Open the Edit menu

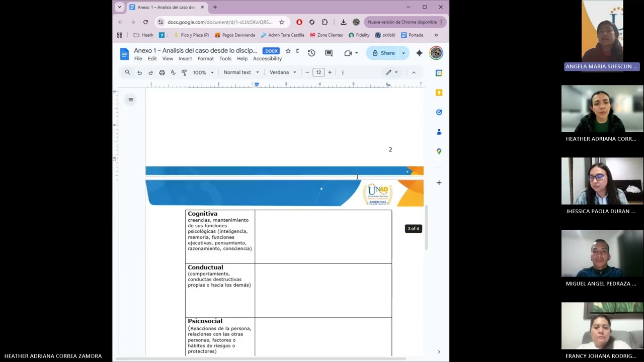(152, 59)
